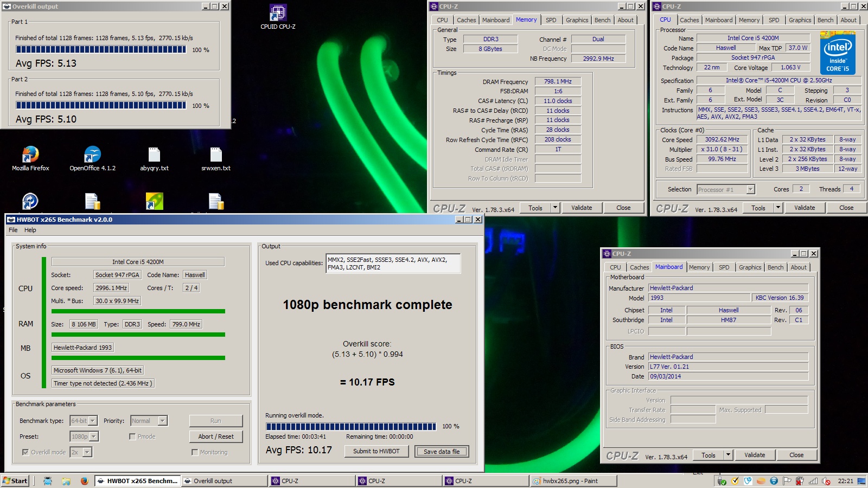Click Close in CPU-Z Mainboard window
This screenshot has height=488, width=868.
[x=796, y=455]
